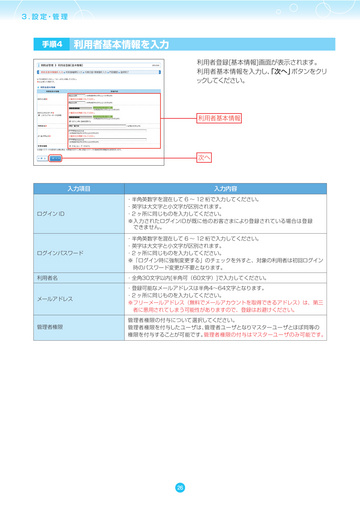Click the 3.設定・管理 section header
Viewport: 360px width, 509px height.
[45, 17]
